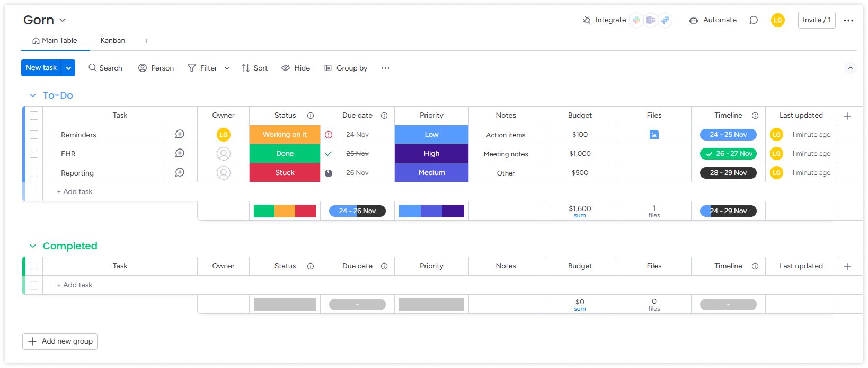868x368 pixels.
Task: Add a new board view with plus
Action: click(147, 41)
